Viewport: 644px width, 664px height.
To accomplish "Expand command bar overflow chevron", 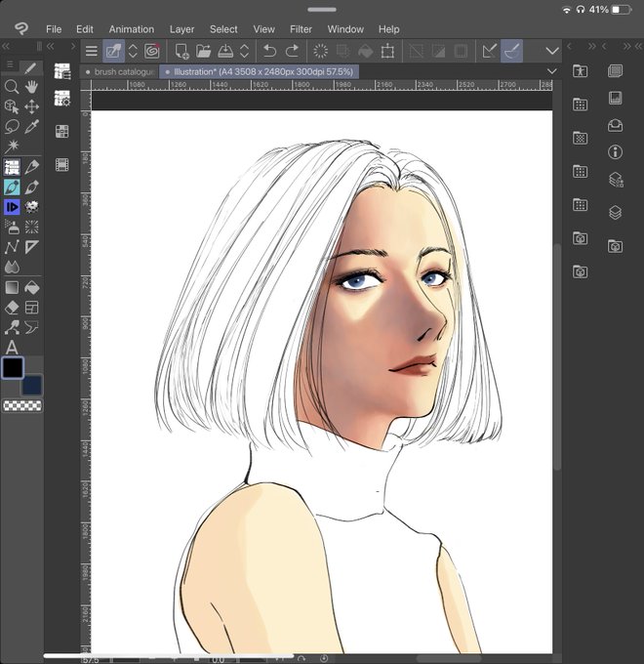I will coord(551,51).
